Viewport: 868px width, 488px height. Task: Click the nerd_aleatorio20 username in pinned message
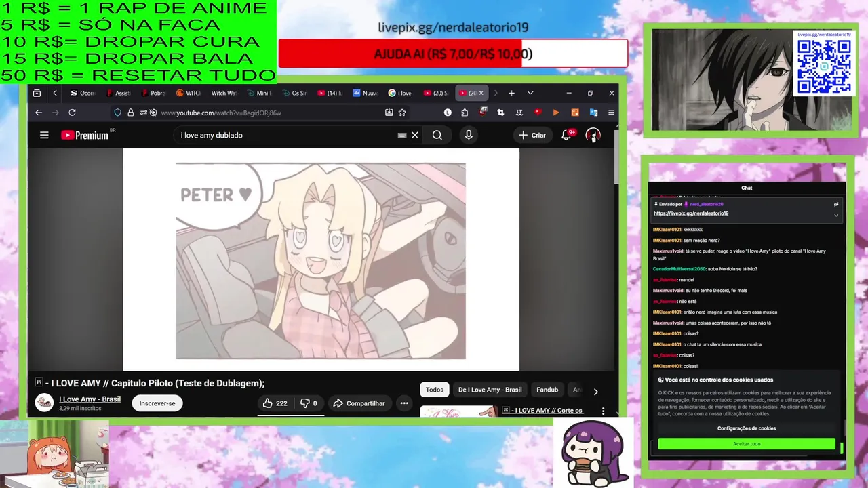707,204
